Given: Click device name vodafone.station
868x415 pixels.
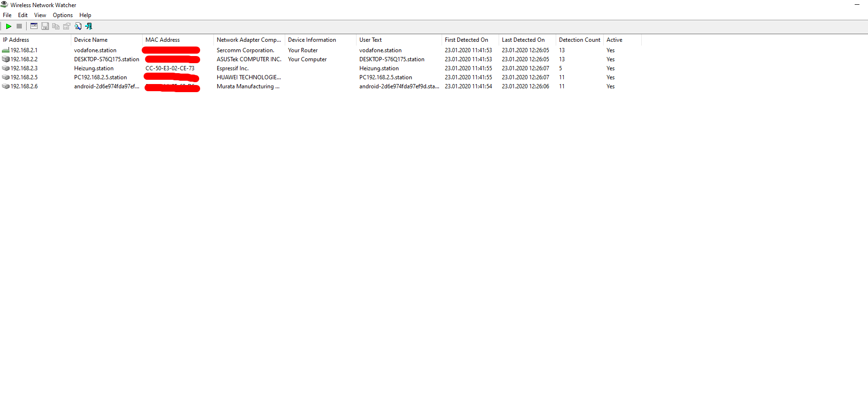Looking at the screenshot, I should 95,50.
